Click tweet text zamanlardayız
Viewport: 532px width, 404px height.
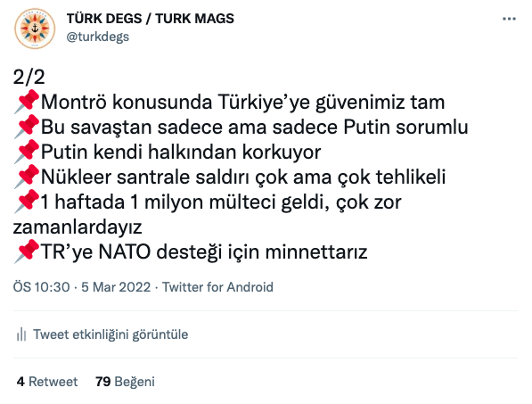(x=78, y=227)
